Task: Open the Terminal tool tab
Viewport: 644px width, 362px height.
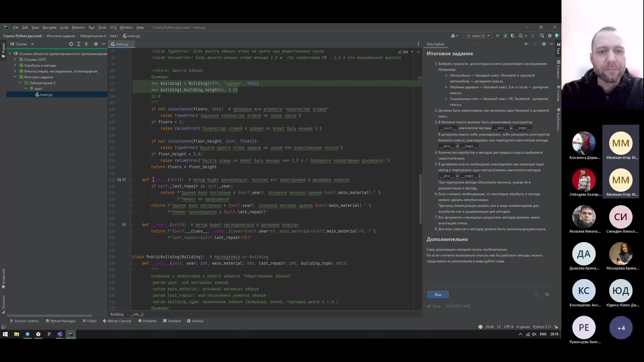Action: click(x=172, y=321)
